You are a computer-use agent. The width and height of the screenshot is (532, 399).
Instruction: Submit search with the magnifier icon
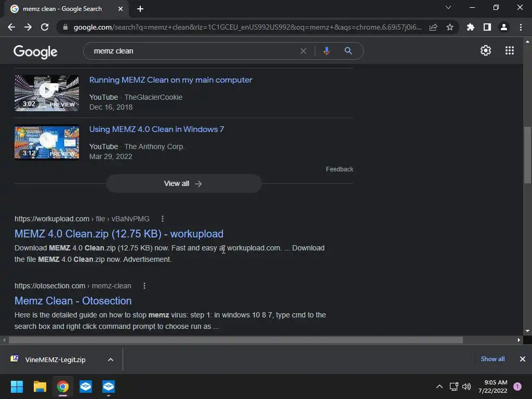click(x=348, y=51)
